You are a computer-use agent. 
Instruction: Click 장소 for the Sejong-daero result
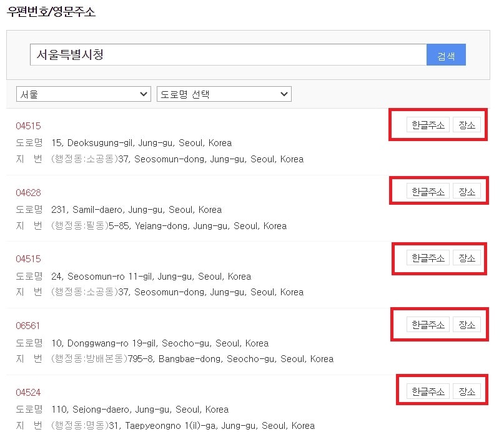click(467, 391)
